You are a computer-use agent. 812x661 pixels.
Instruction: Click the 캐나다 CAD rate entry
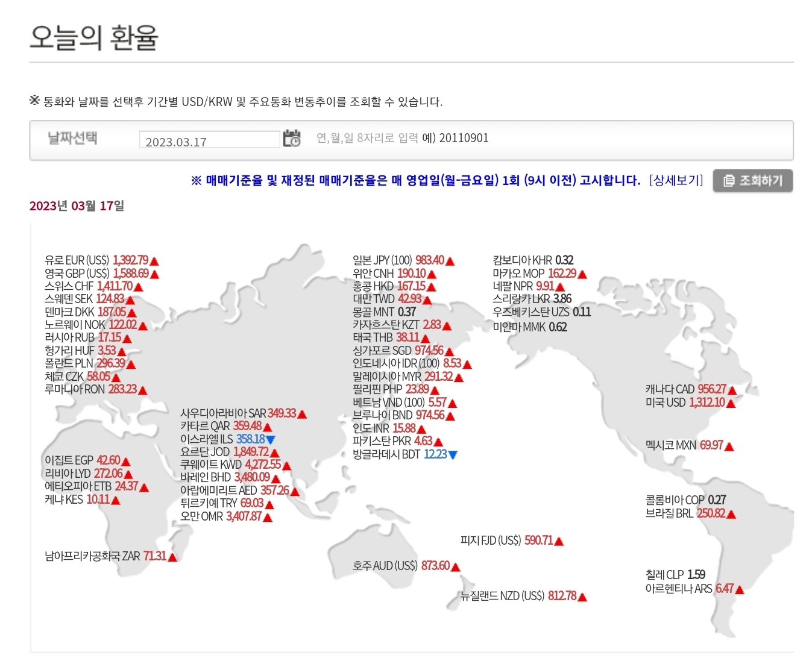click(x=691, y=389)
